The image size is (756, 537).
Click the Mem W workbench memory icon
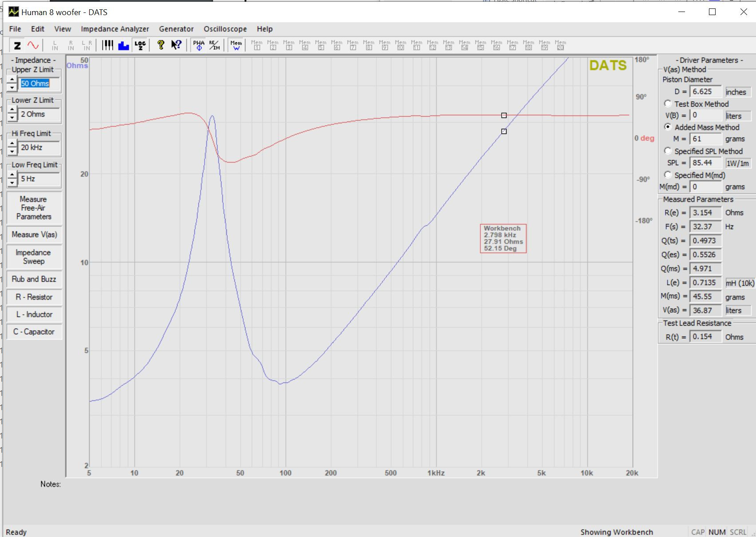pos(236,45)
